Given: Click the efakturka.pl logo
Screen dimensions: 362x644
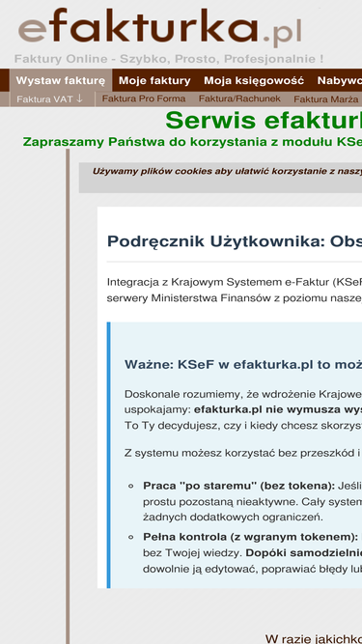Looking at the screenshot, I should [x=160, y=27].
